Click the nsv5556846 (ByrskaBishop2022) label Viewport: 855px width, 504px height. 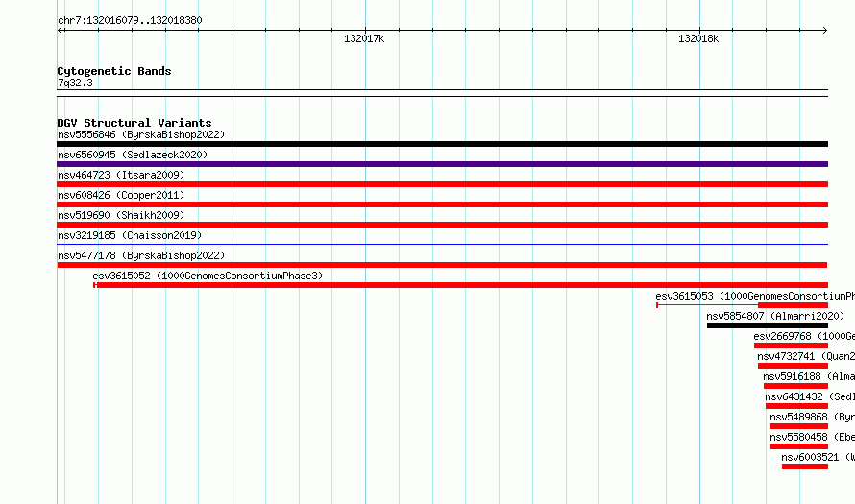coord(141,134)
